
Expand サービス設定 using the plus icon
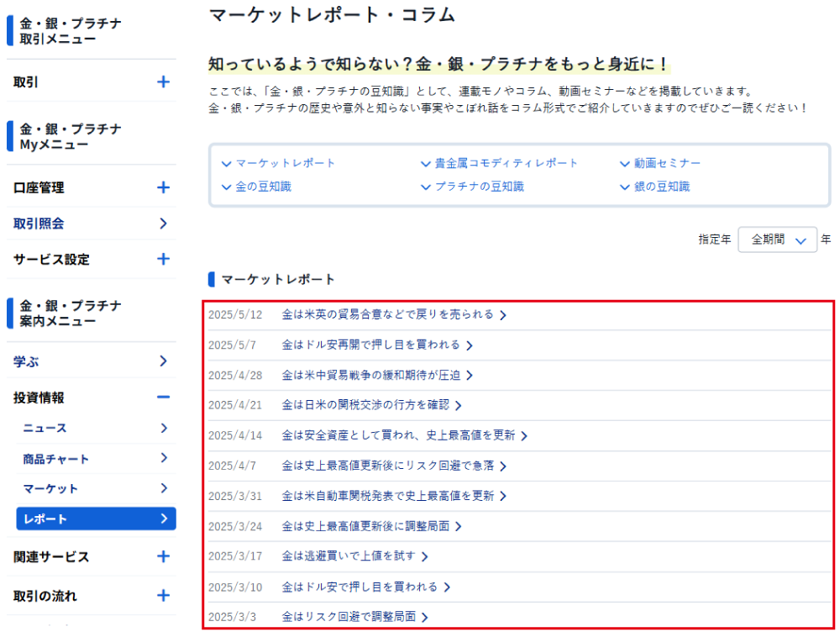point(163,259)
